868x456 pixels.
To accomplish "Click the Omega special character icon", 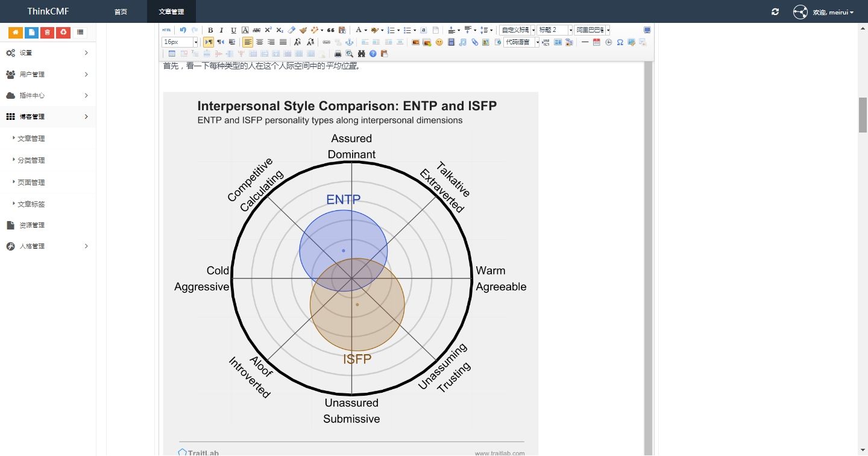I will (x=620, y=42).
